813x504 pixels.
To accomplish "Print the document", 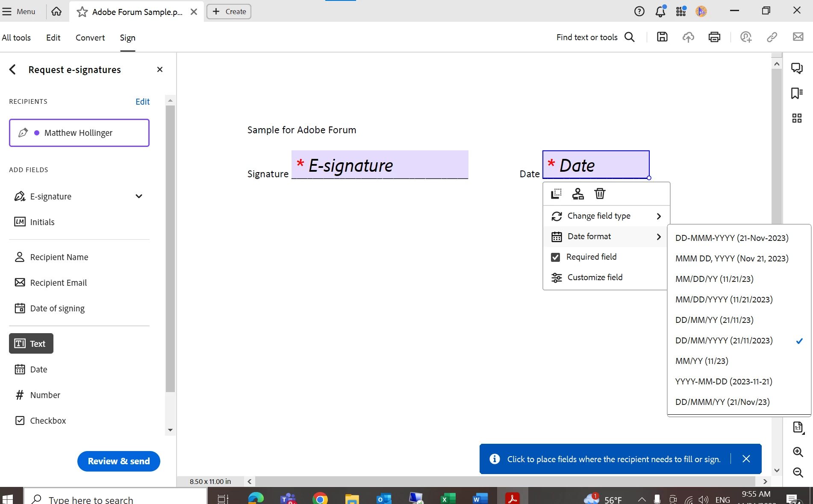I will (x=714, y=37).
